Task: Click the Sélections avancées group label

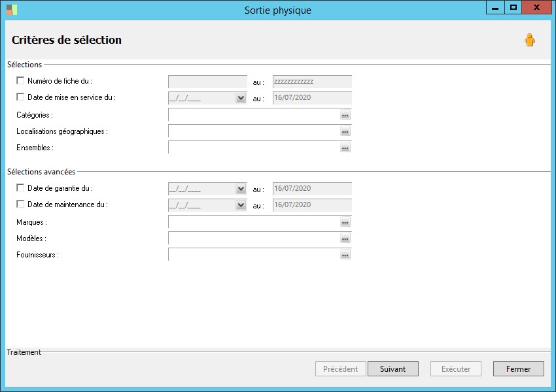Action: pos(41,172)
